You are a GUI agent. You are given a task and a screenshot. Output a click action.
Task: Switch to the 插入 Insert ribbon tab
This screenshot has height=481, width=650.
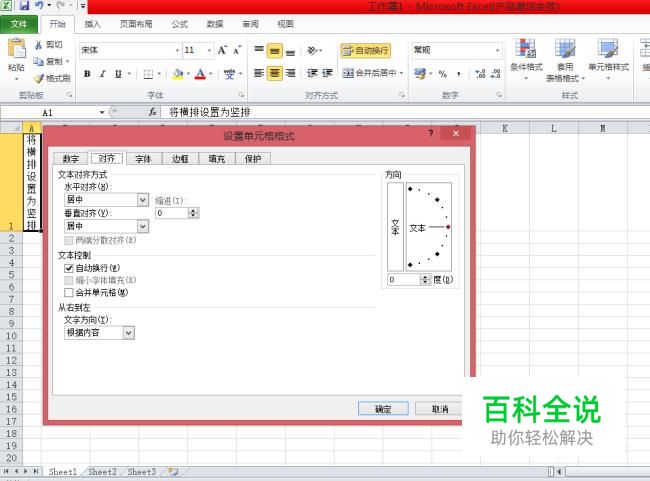92,24
